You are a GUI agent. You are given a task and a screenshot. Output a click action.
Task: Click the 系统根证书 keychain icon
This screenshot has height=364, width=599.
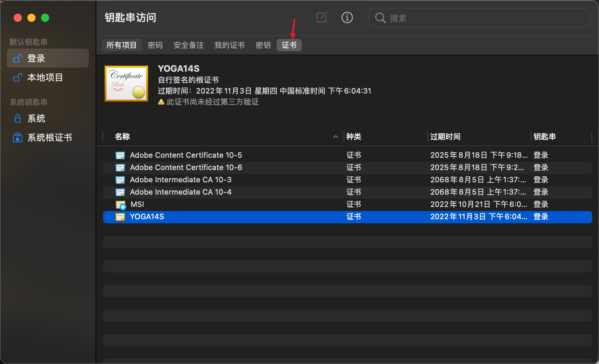click(x=17, y=138)
